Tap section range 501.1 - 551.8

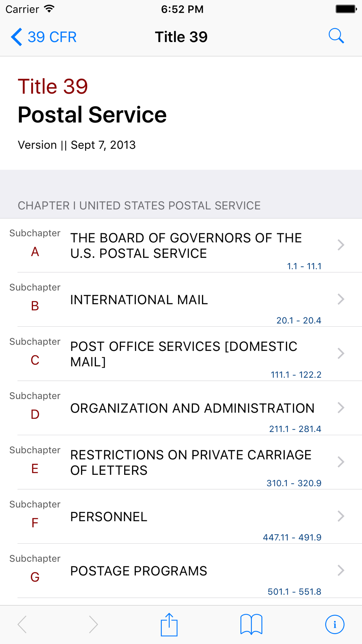294,591
